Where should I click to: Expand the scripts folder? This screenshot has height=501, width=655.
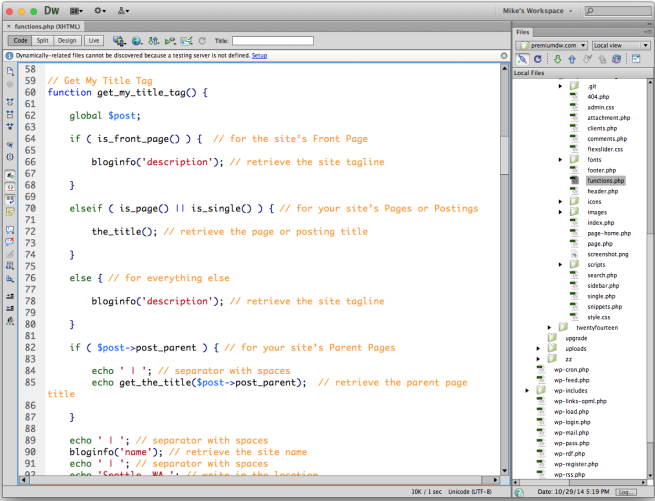(561, 264)
